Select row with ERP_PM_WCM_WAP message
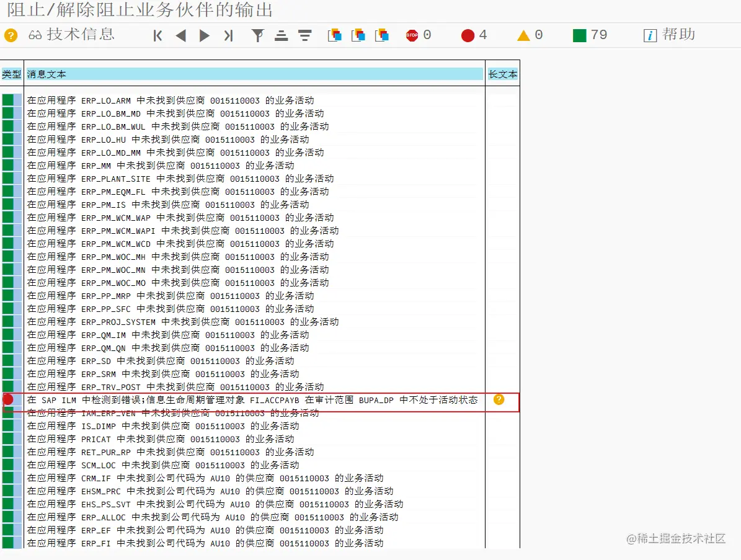The height and width of the screenshot is (560, 741). coord(180,218)
